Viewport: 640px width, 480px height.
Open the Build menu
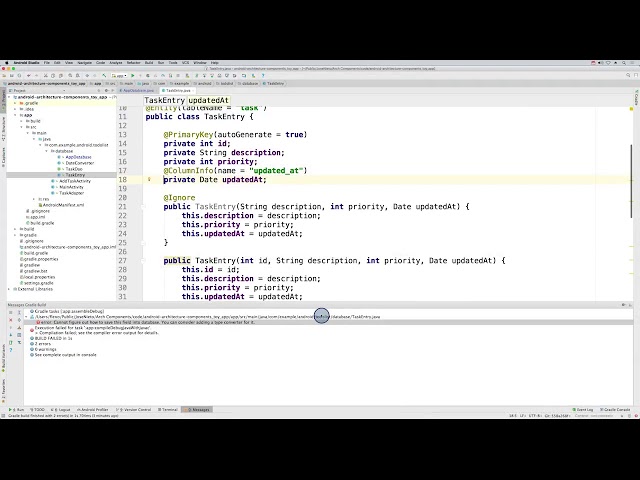pos(149,63)
